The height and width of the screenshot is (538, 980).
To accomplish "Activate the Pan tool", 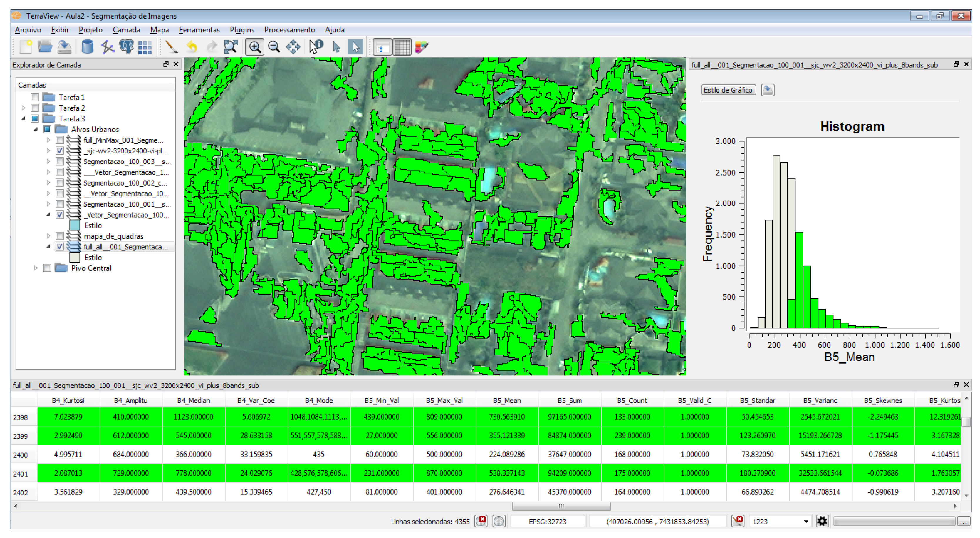I will click(293, 47).
